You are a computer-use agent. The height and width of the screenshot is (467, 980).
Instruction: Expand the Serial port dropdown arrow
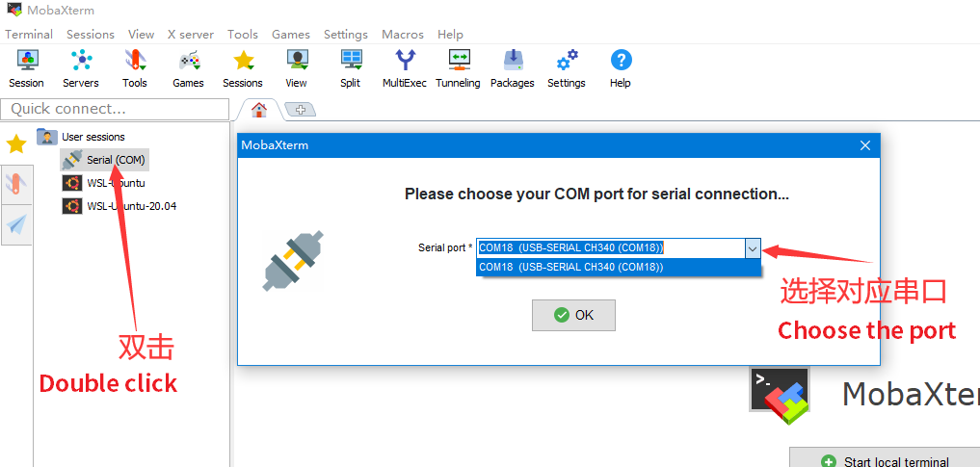point(752,248)
